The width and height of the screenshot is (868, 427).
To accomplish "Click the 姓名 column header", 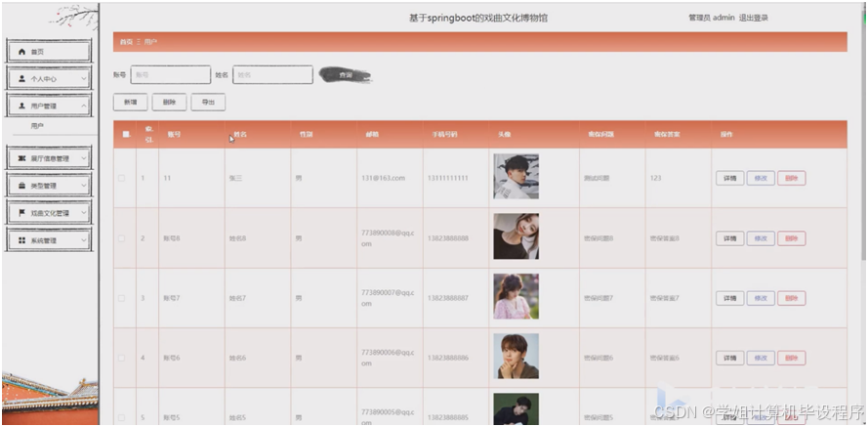I will pyautogui.click(x=240, y=134).
